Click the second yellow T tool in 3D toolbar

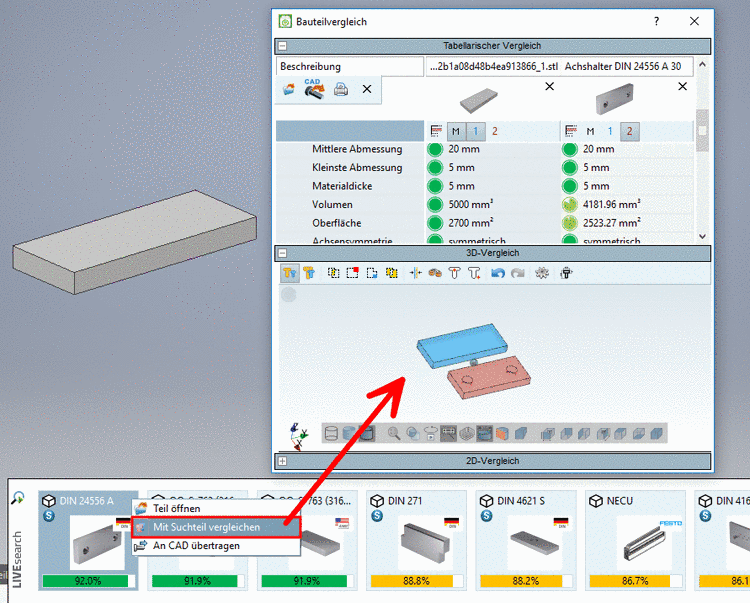pos(309,273)
